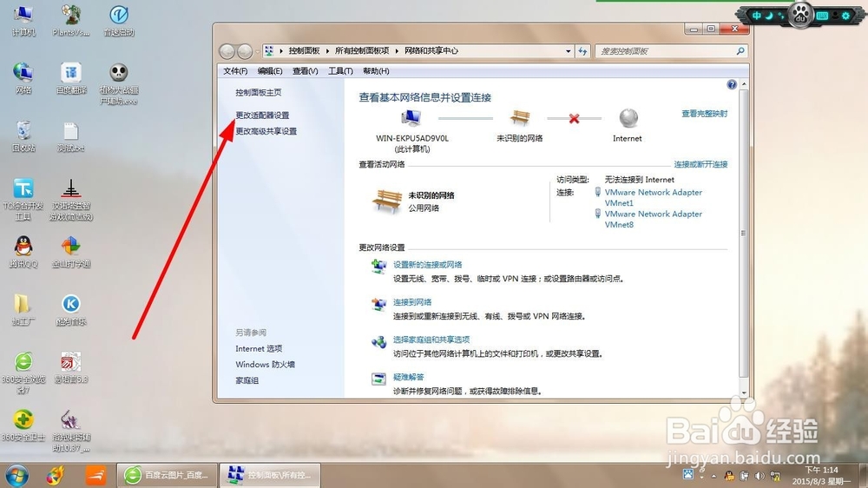The image size is (868, 488).
Task: Click the 查看完整映射 link
Action: 704,114
